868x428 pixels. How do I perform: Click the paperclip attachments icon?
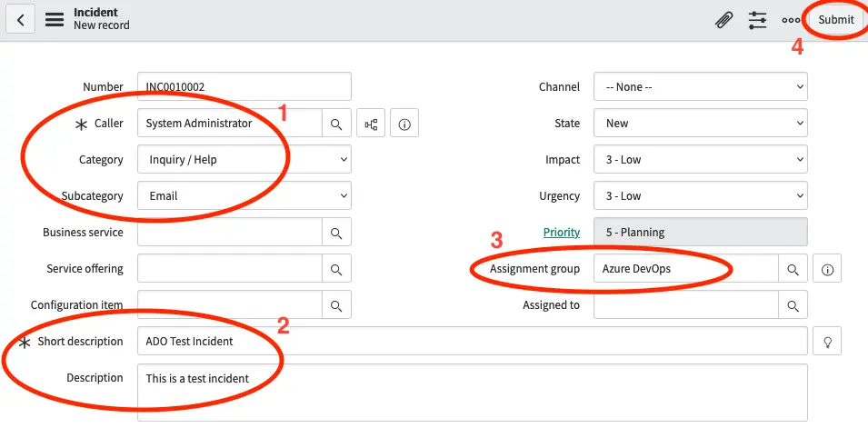(x=723, y=19)
